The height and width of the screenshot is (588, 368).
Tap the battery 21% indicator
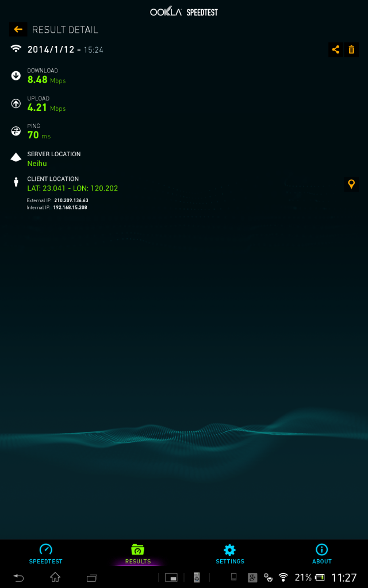point(310,577)
